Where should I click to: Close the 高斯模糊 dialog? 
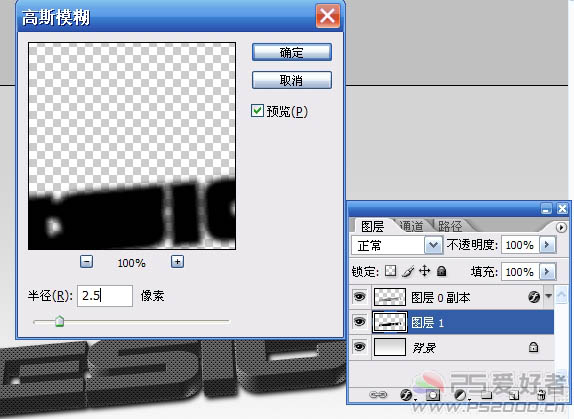click(x=327, y=16)
